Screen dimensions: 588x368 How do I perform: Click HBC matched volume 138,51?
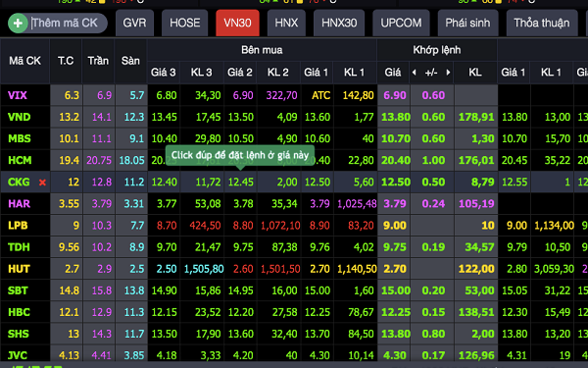476,312
